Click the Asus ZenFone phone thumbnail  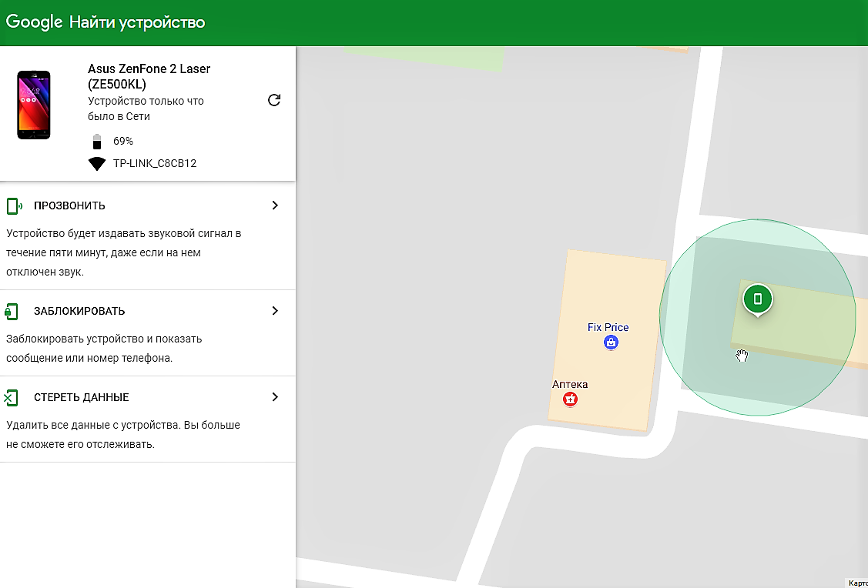click(x=33, y=105)
